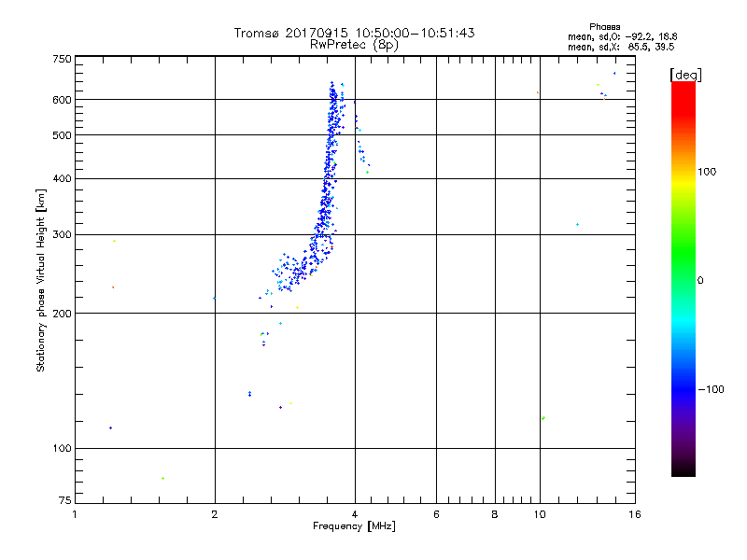The image size is (747, 560).
Task: Click the y-axis tick label "100" at left
Action: point(62,449)
